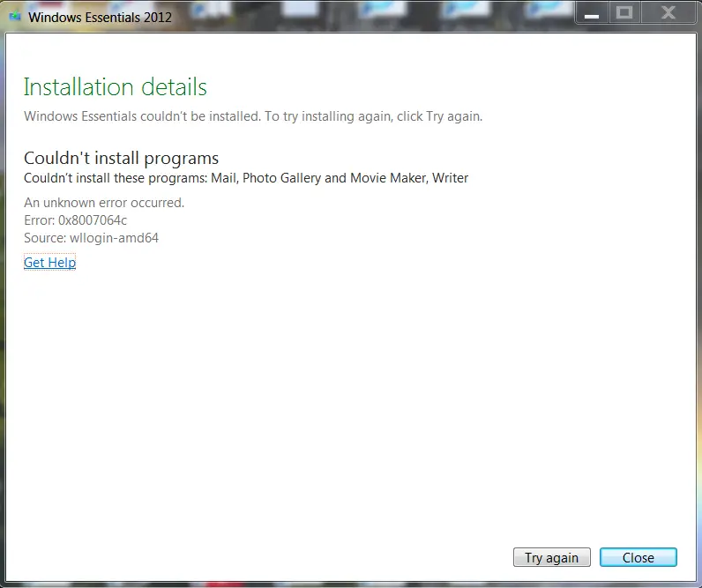Minimize the Windows Essentials 2012 window
This screenshot has height=588, width=702.
tap(592, 14)
